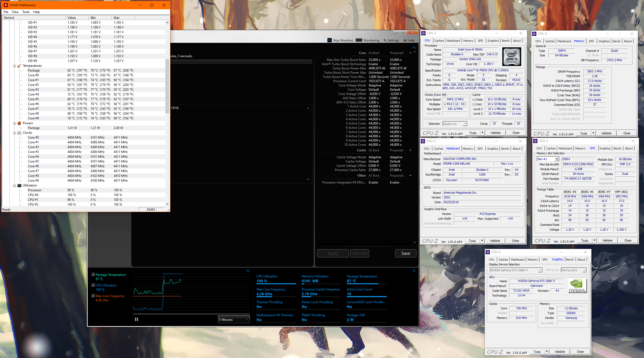Open the Slot #1 memory slot dropdown
Viewport: 644px width, 358px height.
548,159
